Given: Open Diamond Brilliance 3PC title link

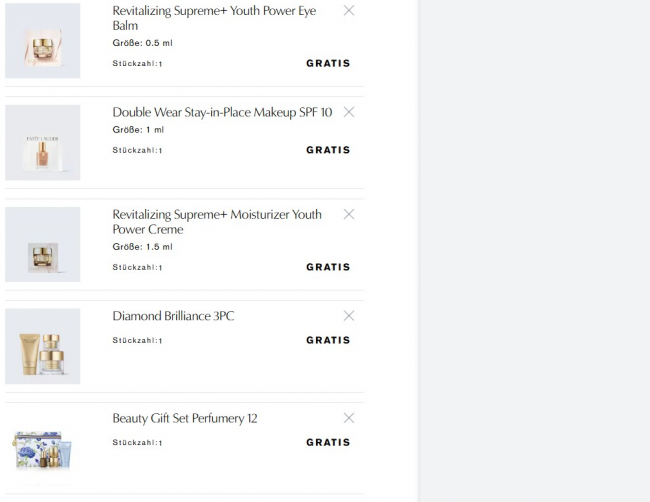Looking at the screenshot, I should (x=173, y=316).
